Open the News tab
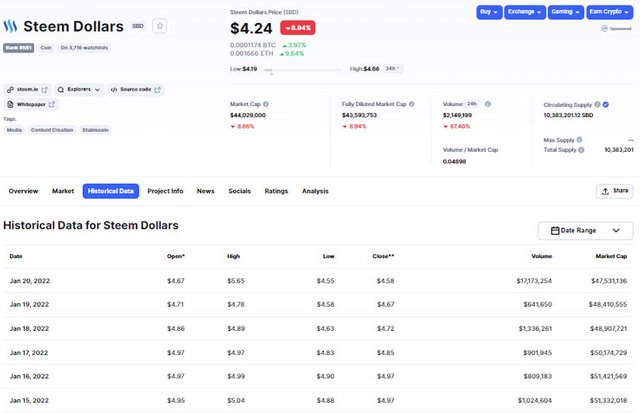This screenshot has width=640, height=413. (x=205, y=191)
